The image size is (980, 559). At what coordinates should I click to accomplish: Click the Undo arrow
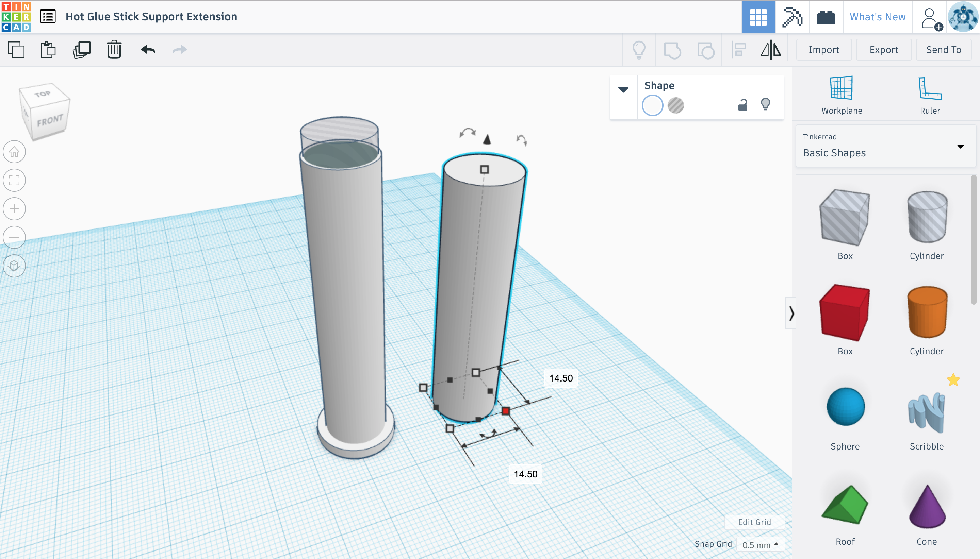pyautogui.click(x=148, y=50)
